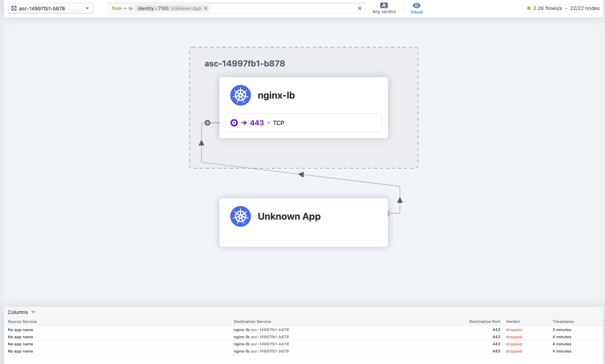
Task: Click the purple port circle icon
Action: (234, 123)
